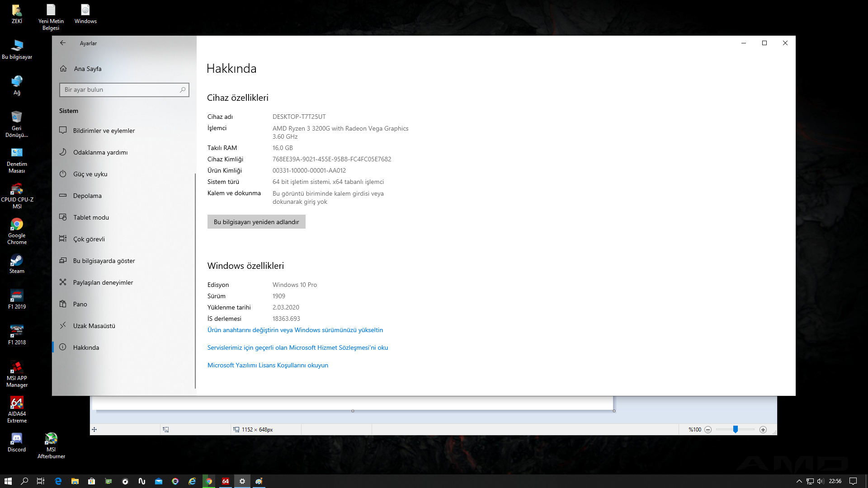
Task: Open Microsoft Yazılımı Lisans Koşullarını okuyun link
Action: point(268,365)
